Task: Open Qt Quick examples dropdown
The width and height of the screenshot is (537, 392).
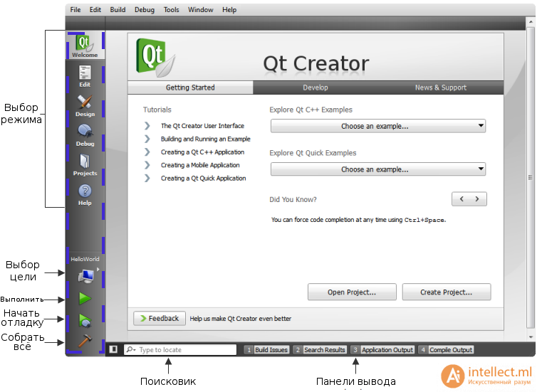Action: click(378, 169)
